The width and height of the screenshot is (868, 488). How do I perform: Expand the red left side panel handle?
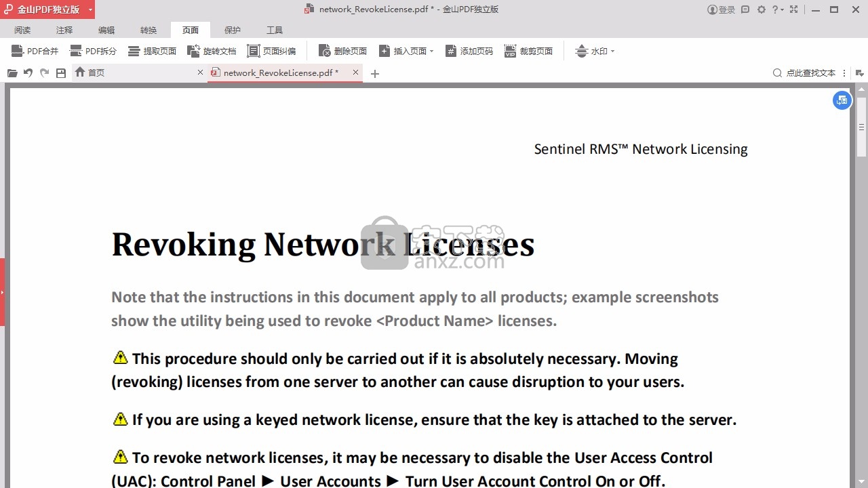[x=3, y=292]
